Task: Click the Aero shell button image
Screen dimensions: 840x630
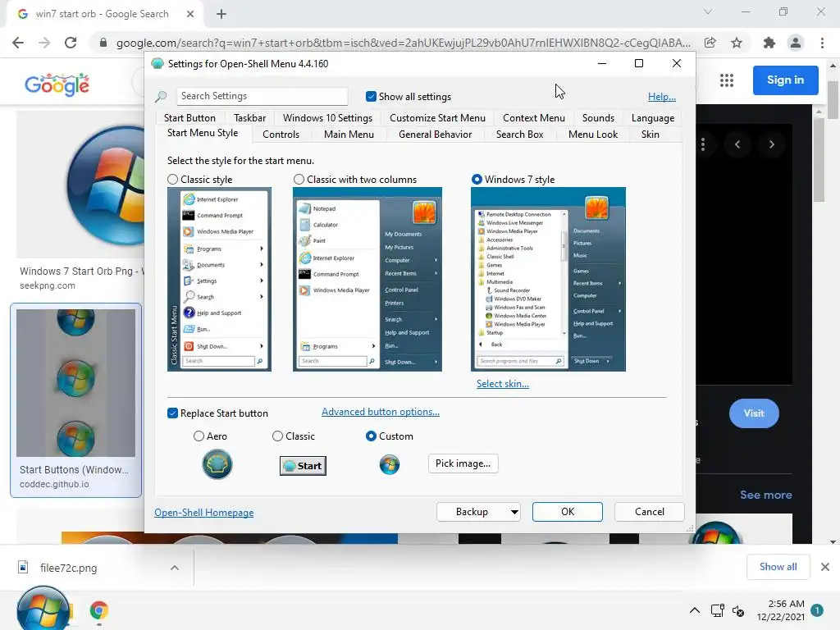Action: click(x=217, y=464)
